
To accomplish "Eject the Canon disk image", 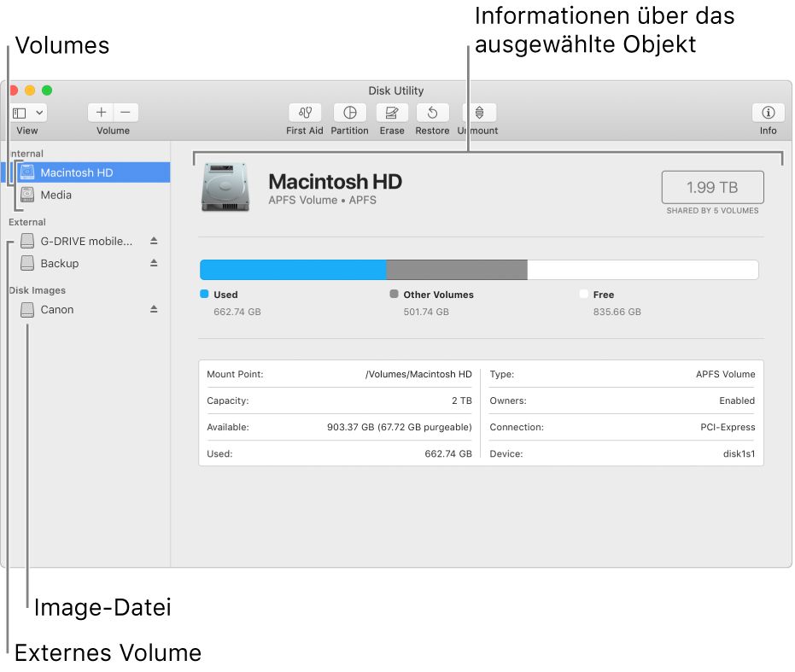I will pyautogui.click(x=154, y=309).
